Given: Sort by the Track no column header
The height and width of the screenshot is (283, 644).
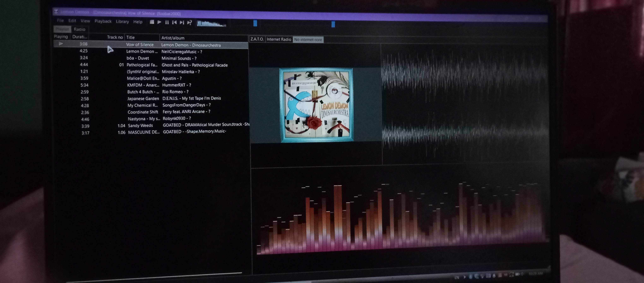Looking at the screenshot, I should coord(115,37).
